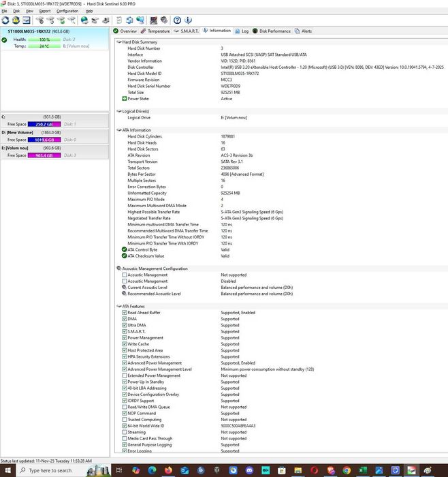448x477 pixels.
Task: Toggle Extended Power Management checkbox
Action: coord(125,375)
